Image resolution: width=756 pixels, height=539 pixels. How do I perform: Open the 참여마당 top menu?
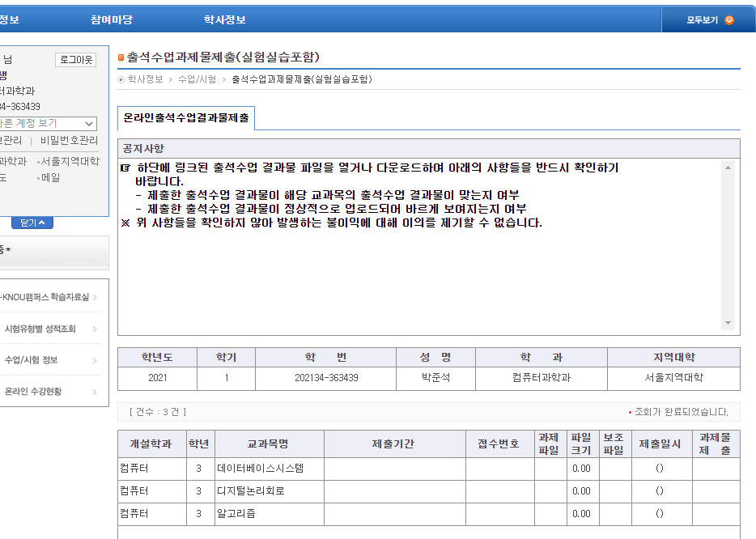pos(112,19)
